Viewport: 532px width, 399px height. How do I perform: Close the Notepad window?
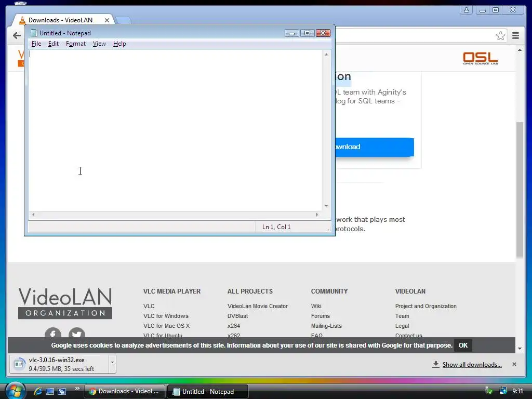click(323, 33)
